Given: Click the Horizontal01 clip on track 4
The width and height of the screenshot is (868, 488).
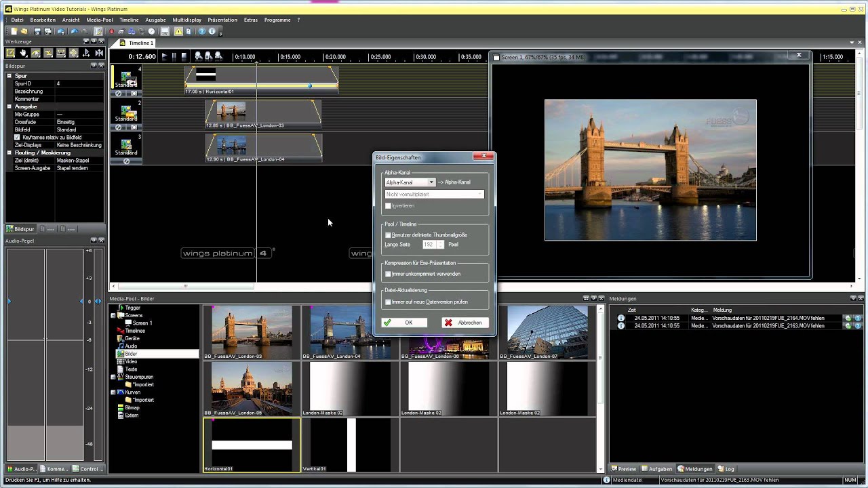Looking at the screenshot, I should click(x=262, y=79).
